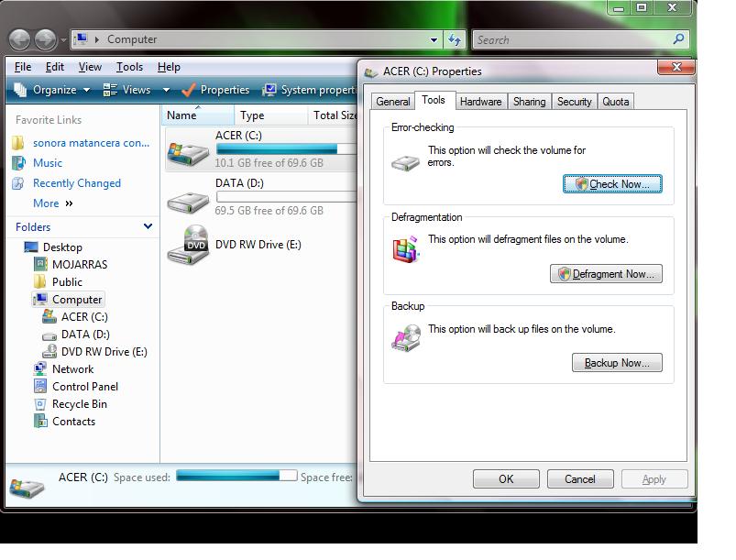Click the defragmentation colored blocks icon

[405, 249]
